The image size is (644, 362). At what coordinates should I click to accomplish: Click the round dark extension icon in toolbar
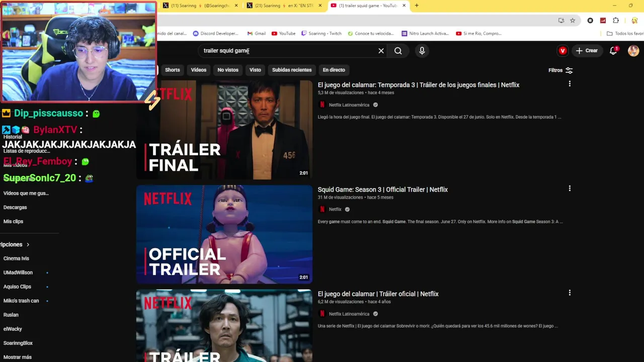point(590,21)
